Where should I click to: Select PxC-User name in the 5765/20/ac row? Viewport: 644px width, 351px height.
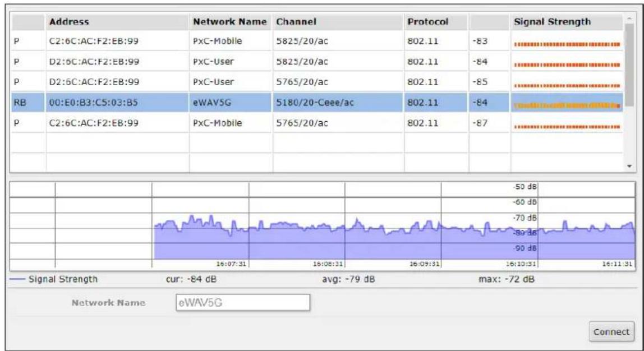(x=213, y=82)
